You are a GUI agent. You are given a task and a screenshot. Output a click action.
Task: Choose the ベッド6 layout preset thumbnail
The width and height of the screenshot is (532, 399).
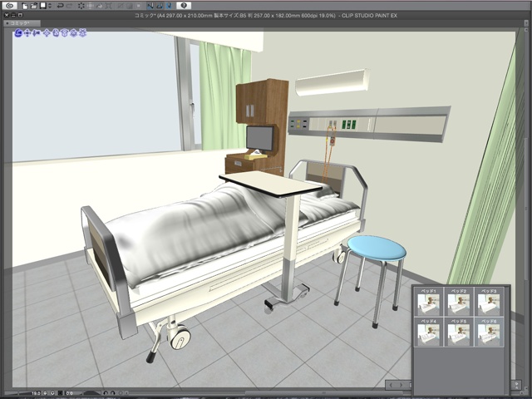click(x=489, y=332)
